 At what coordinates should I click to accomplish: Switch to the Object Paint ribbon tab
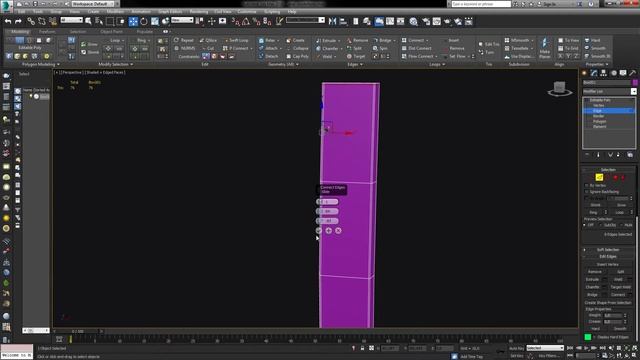click(111, 31)
